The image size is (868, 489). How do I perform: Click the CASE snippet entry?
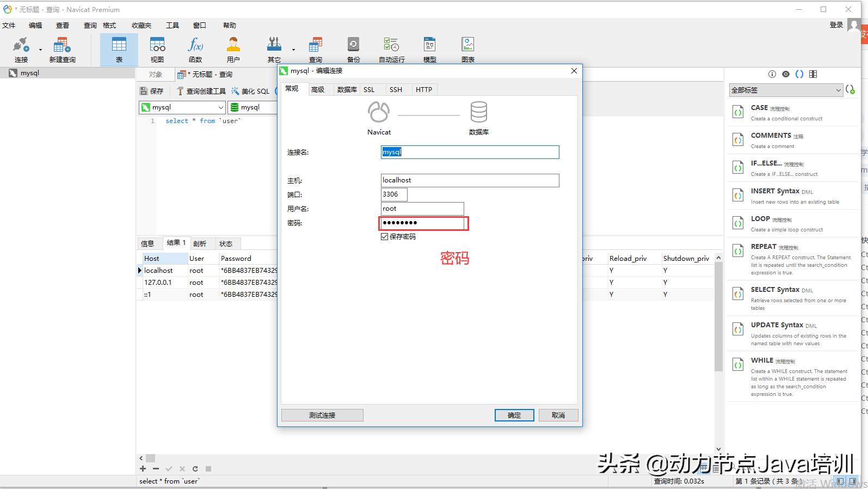(x=792, y=112)
